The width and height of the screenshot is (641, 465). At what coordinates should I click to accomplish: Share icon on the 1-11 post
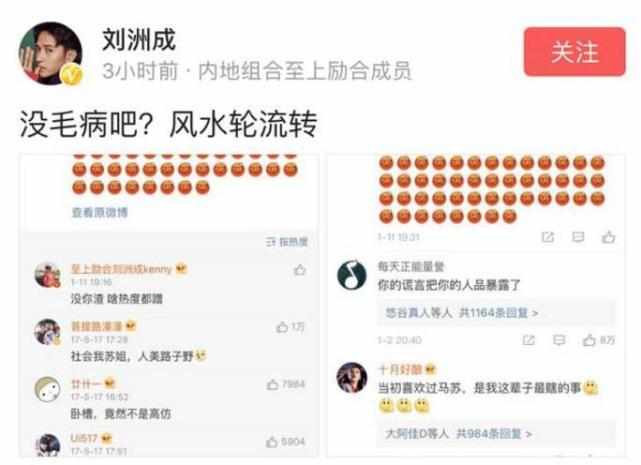click(x=547, y=237)
